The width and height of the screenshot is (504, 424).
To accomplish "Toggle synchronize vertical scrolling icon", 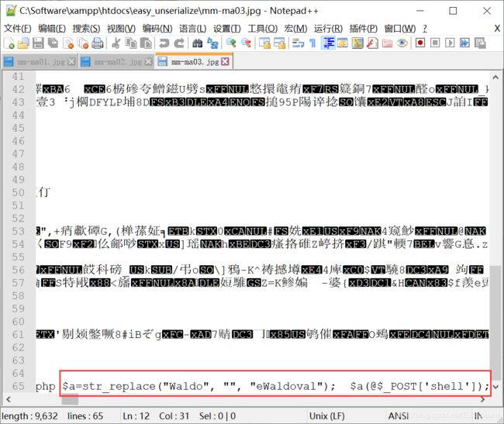I will (264, 43).
